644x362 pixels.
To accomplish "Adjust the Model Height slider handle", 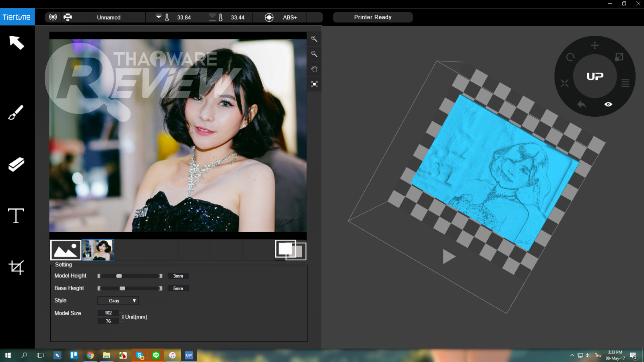I will click(119, 276).
